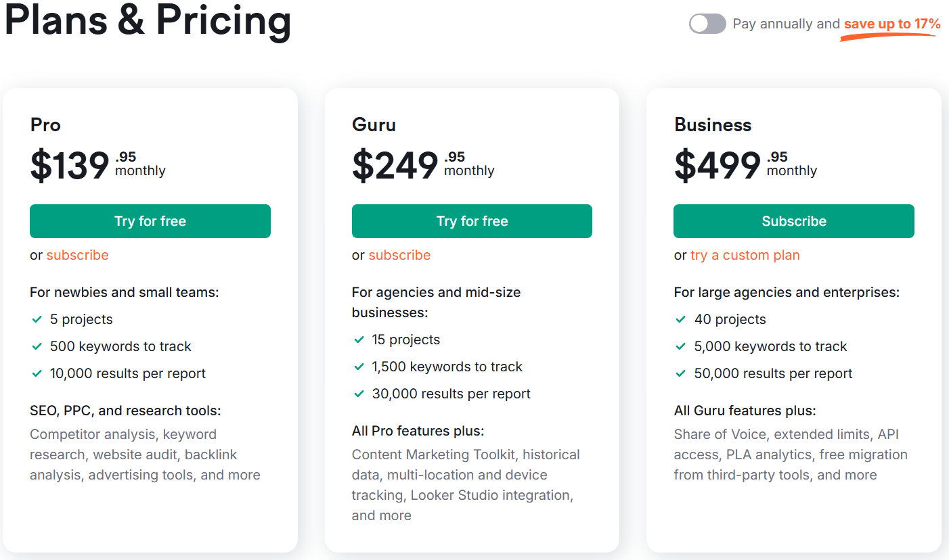
Task: Click the save up to 17% text
Action: pyautogui.click(x=892, y=24)
